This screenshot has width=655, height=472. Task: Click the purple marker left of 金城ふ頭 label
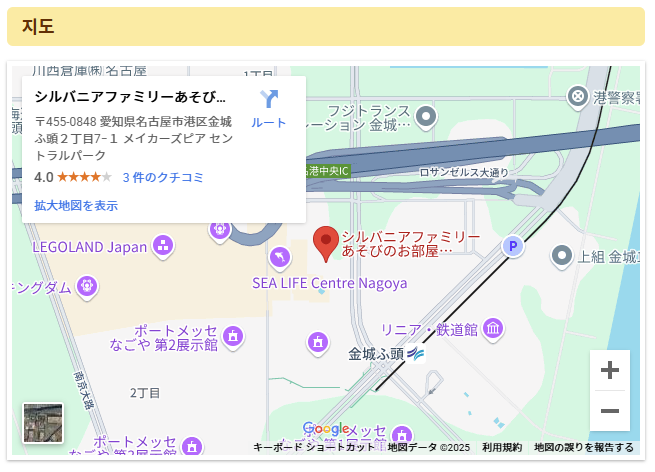pyautogui.click(x=318, y=343)
